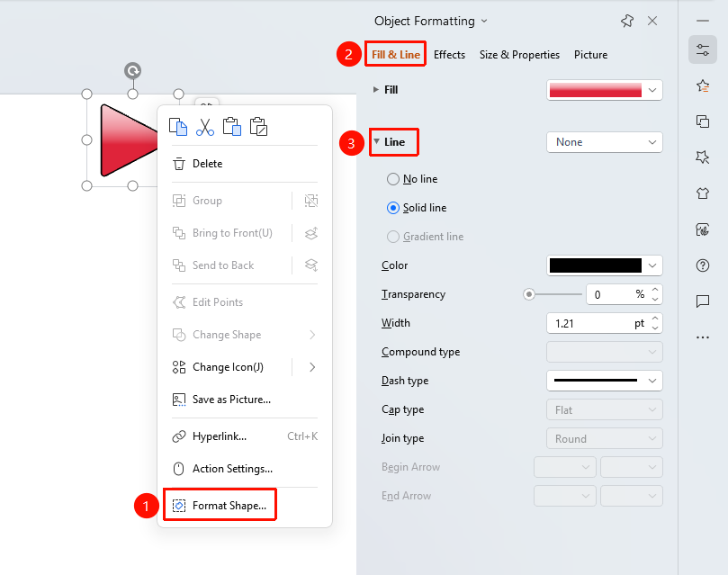Select the Fill & Line tab
Image resolution: width=728 pixels, height=575 pixels.
396,55
